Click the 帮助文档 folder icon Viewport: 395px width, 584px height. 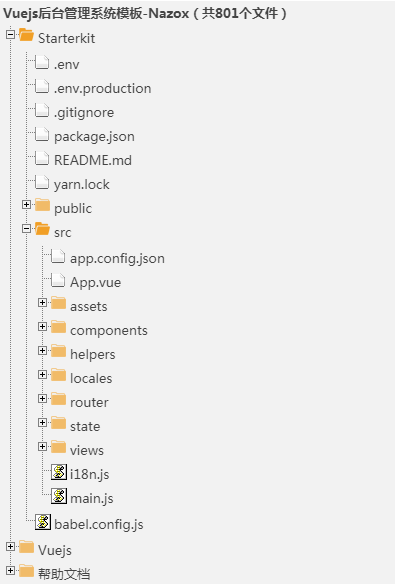point(26,571)
